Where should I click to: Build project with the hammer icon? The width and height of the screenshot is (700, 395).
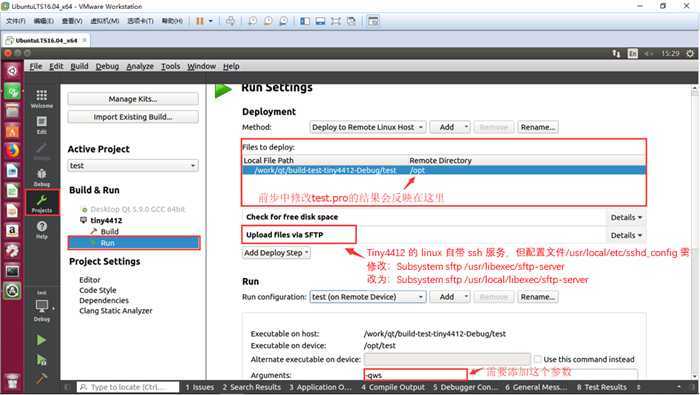pyautogui.click(x=42, y=379)
